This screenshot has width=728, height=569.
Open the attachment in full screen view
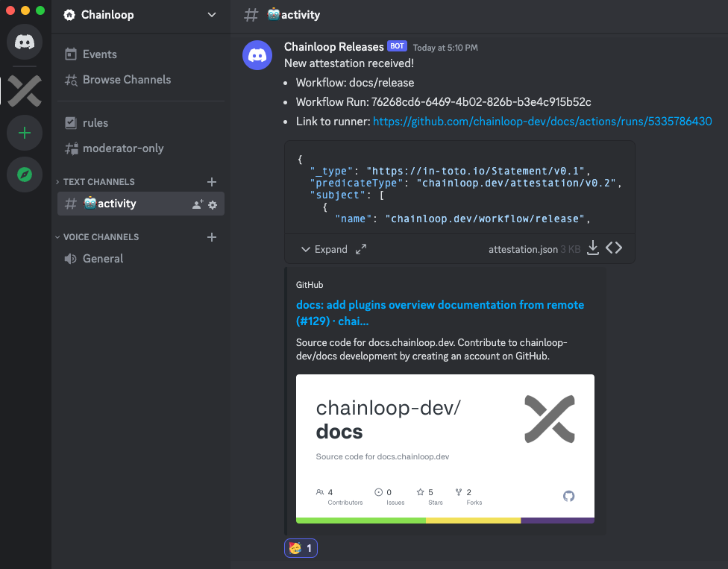click(x=361, y=249)
